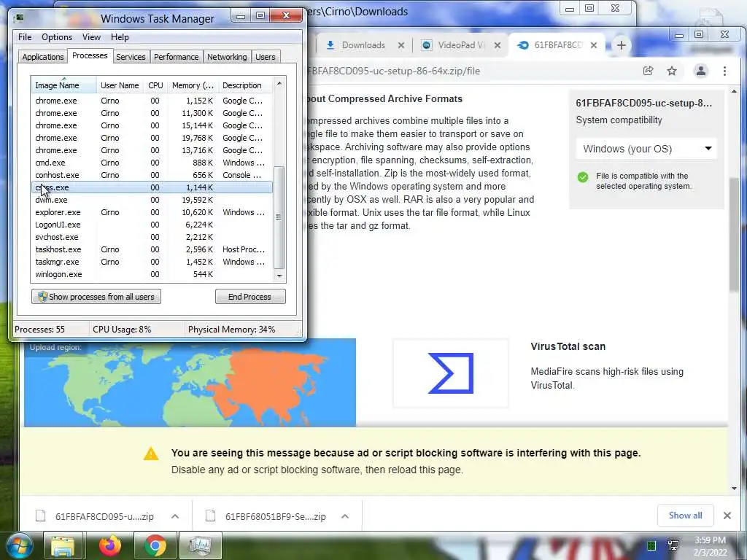This screenshot has height=560, width=747.
Task: Switch to Applications tab
Action: pyautogui.click(x=43, y=57)
